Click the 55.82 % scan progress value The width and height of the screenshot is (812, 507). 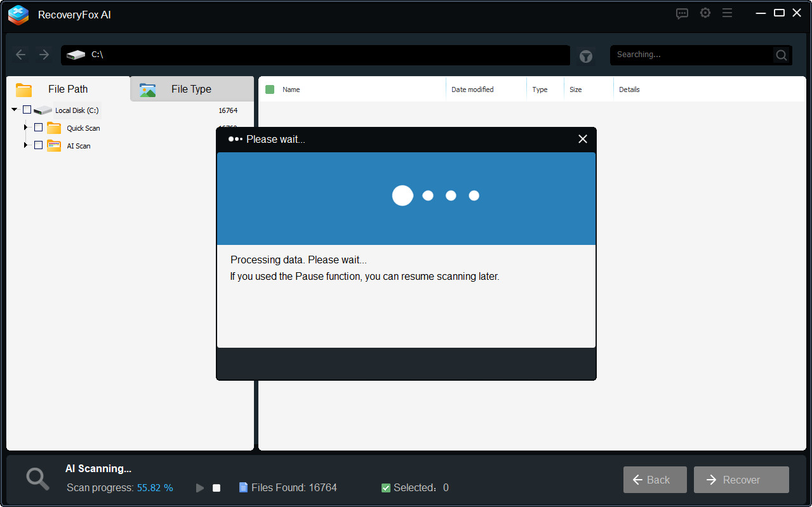pyautogui.click(x=155, y=488)
